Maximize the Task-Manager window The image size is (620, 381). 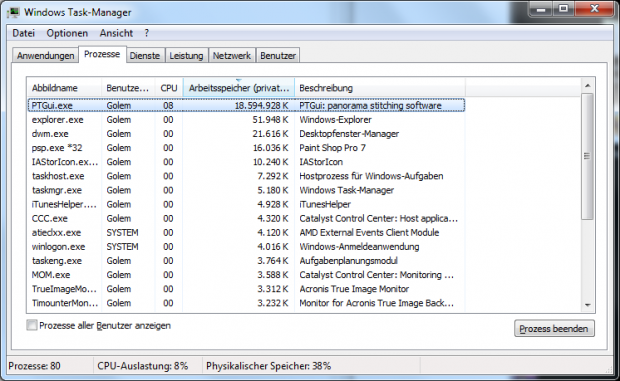click(564, 9)
